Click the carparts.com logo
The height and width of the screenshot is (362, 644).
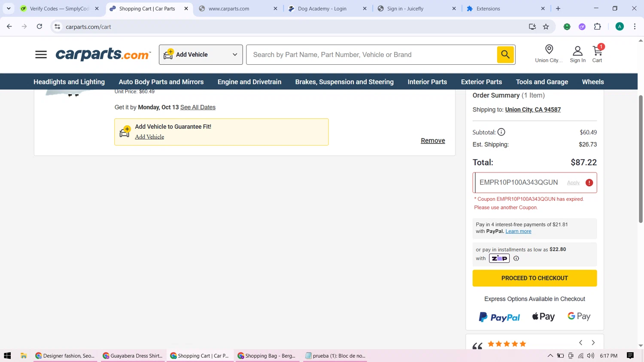click(x=103, y=54)
